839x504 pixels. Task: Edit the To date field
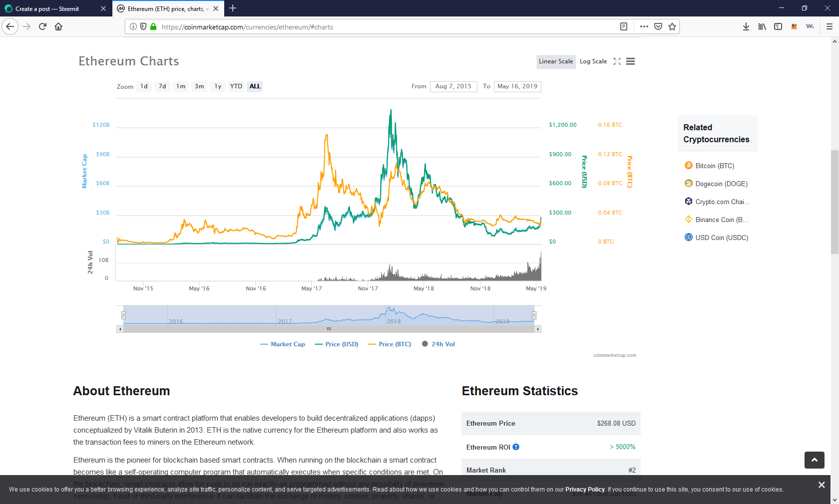click(x=517, y=86)
